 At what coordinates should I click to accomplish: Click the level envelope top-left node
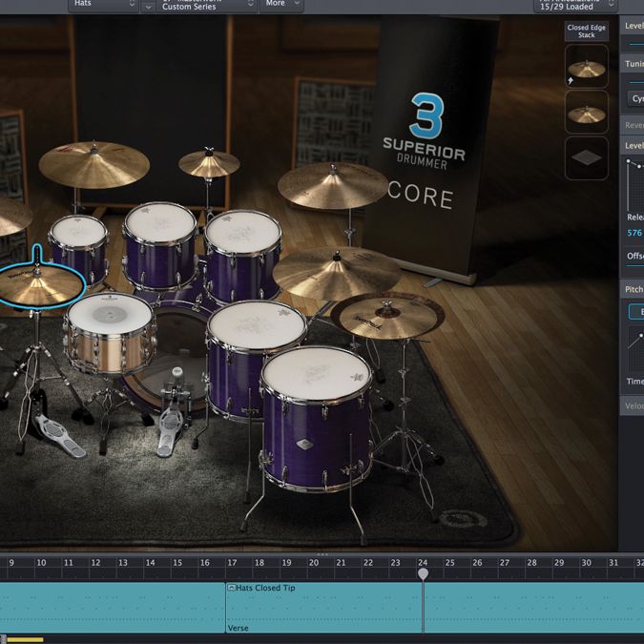click(628, 161)
